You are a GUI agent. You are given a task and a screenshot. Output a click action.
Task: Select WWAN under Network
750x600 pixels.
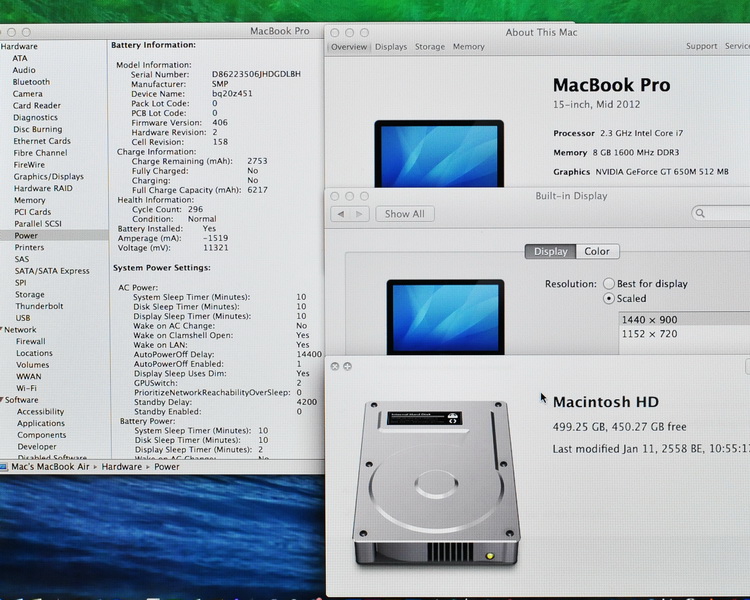(29, 377)
